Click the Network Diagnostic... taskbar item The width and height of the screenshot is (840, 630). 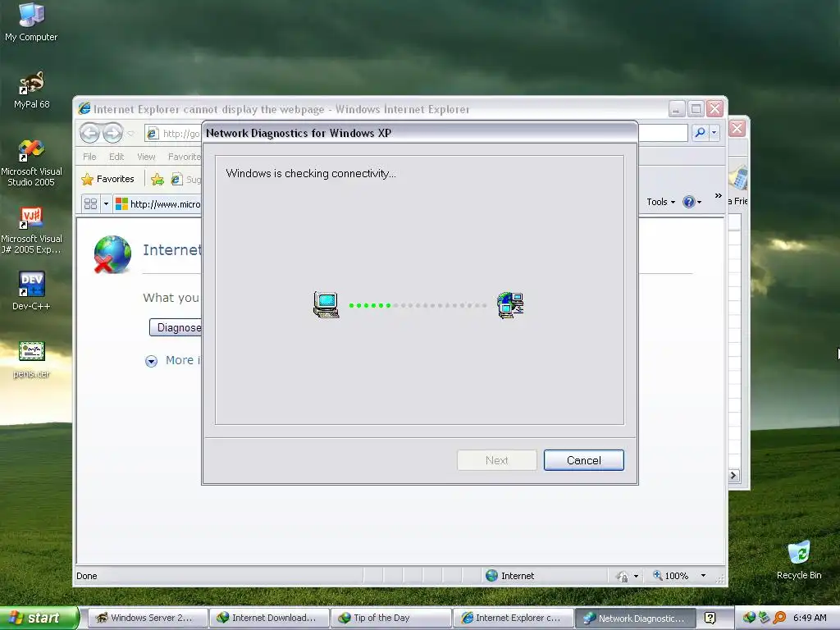point(635,618)
